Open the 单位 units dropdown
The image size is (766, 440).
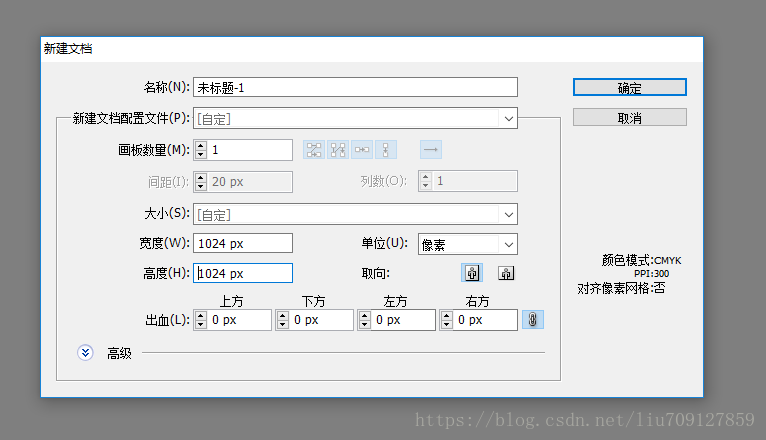pyautogui.click(x=468, y=244)
